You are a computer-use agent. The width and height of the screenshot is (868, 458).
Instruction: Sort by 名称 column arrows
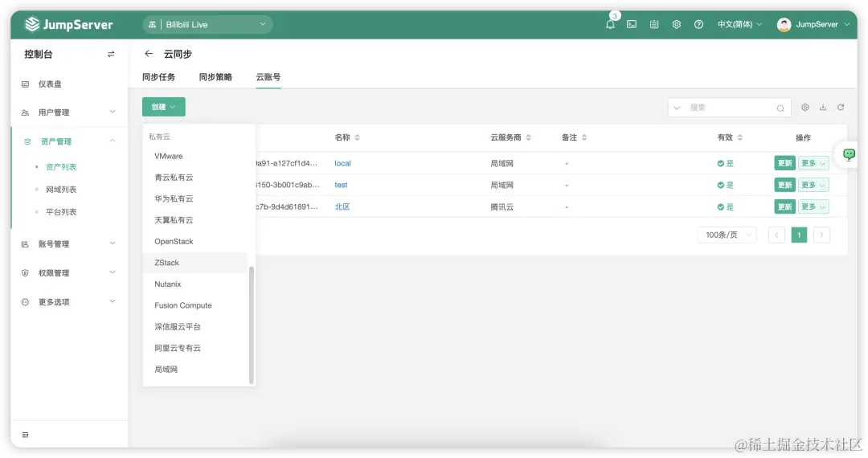357,137
